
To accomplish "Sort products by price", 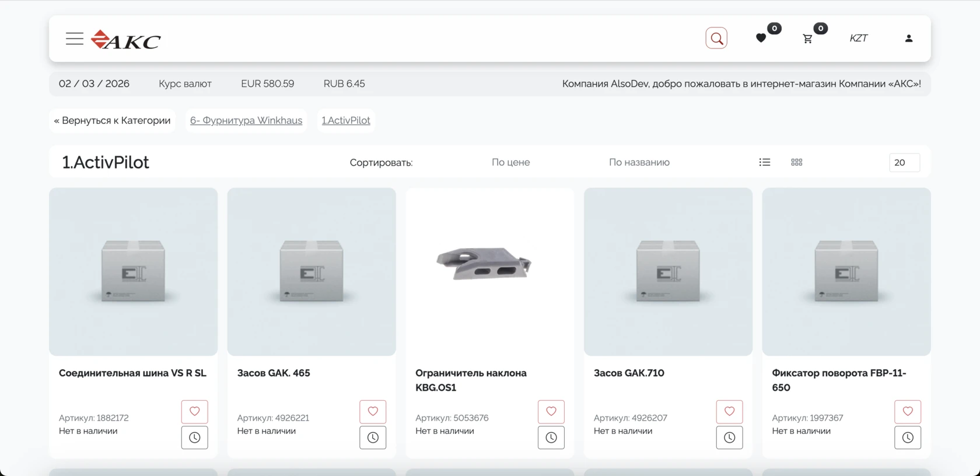I will pos(510,162).
